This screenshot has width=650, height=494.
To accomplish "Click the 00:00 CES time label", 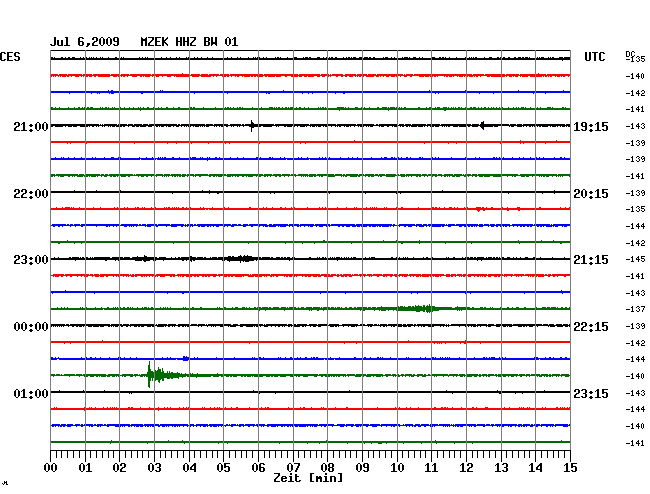I will 31,327.
